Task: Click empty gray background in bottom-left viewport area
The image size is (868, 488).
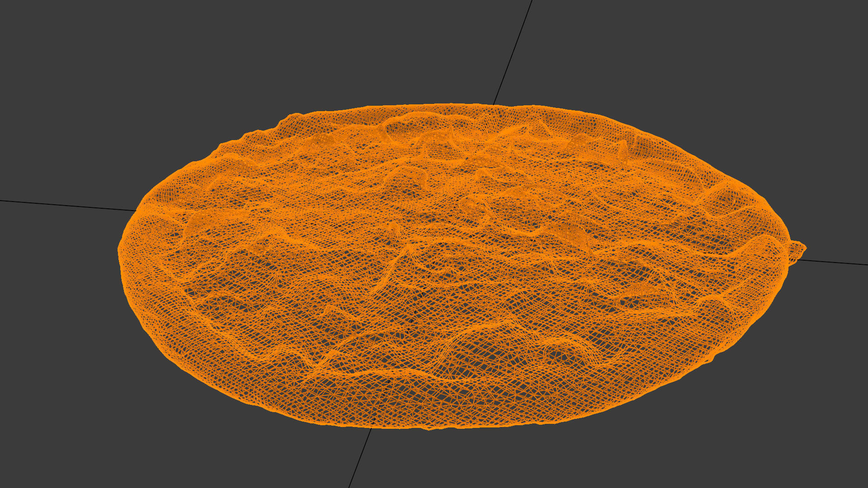Action: [113, 407]
